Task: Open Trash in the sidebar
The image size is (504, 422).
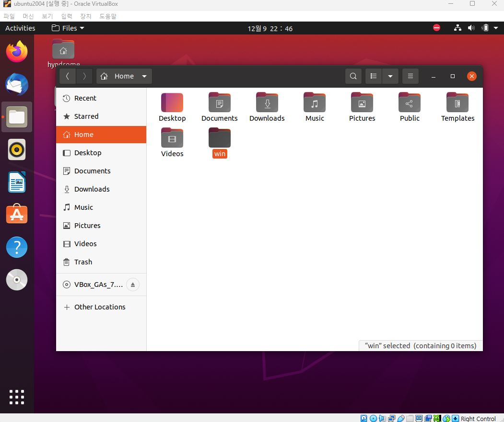Action: (101, 262)
